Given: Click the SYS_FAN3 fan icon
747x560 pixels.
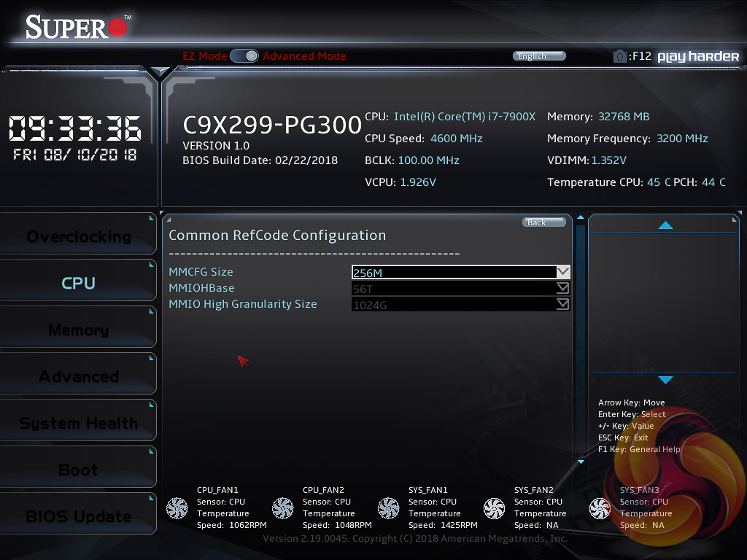Looking at the screenshot, I should pos(600,508).
